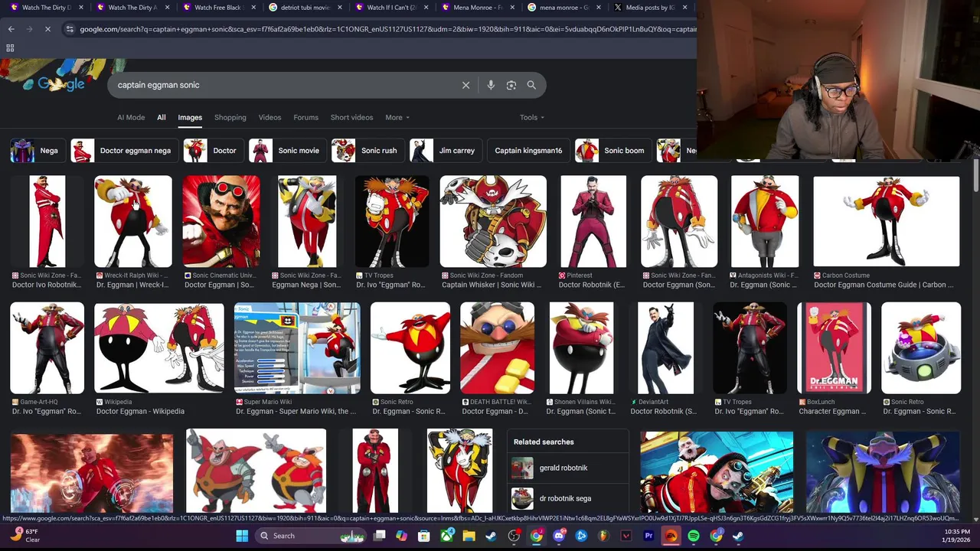Open the Dr.EGGMAN BoxLunch poster thumbnail
The height and width of the screenshot is (551, 980).
click(x=834, y=348)
